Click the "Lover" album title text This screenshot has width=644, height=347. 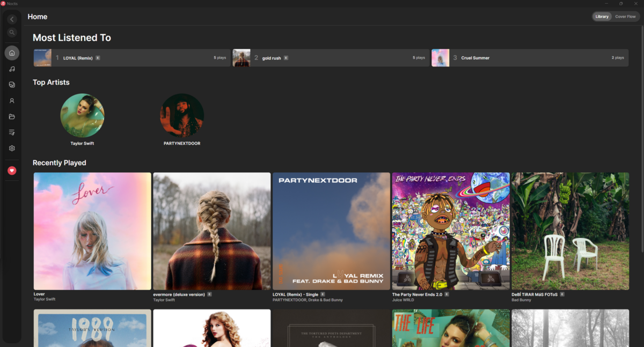[39, 294]
